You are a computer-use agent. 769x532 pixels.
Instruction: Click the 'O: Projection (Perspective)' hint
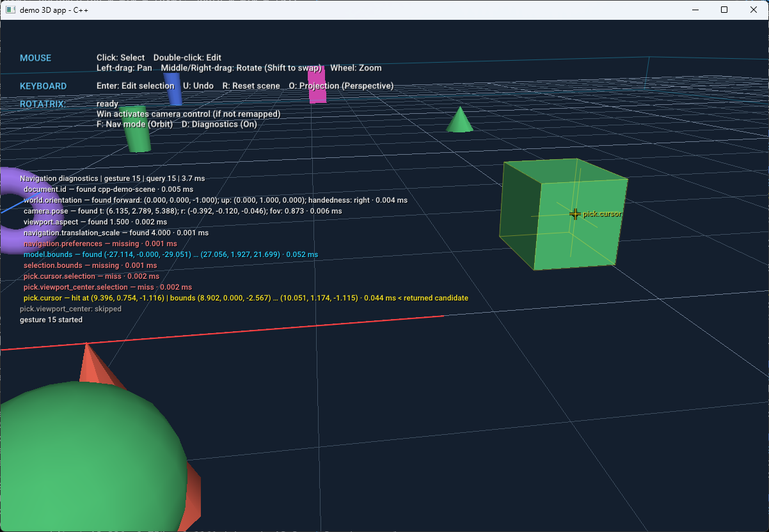(x=341, y=86)
